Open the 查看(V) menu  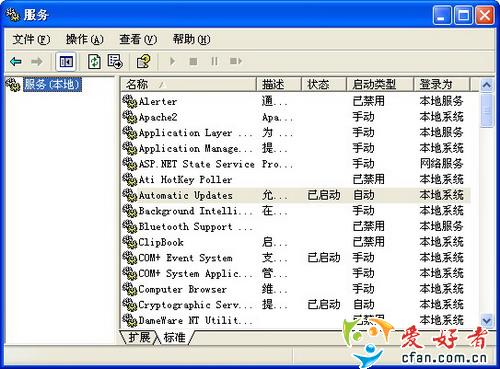pos(138,40)
